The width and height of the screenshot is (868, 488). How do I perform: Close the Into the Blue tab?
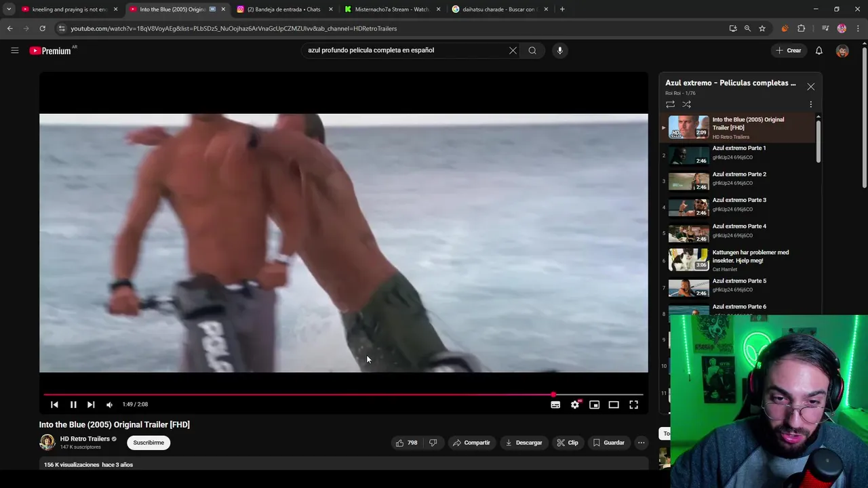(x=223, y=9)
